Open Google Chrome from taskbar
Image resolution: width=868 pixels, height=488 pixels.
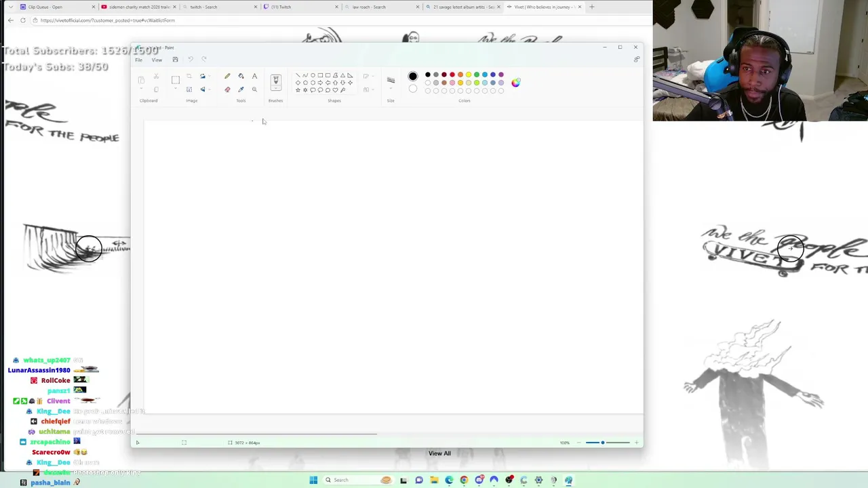[464, 480]
